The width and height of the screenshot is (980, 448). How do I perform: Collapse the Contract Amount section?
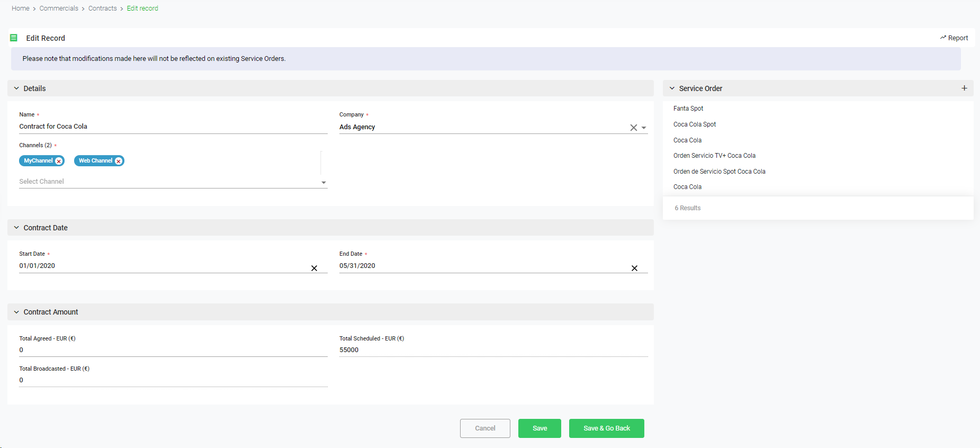pyautogui.click(x=16, y=312)
